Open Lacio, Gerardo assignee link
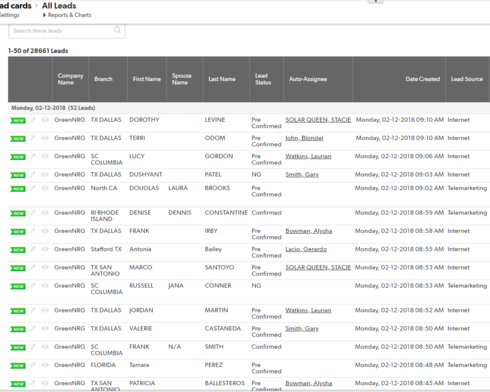The width and height of the screenshot is (490, 392). pyautogui.click(x=306, y=249)
